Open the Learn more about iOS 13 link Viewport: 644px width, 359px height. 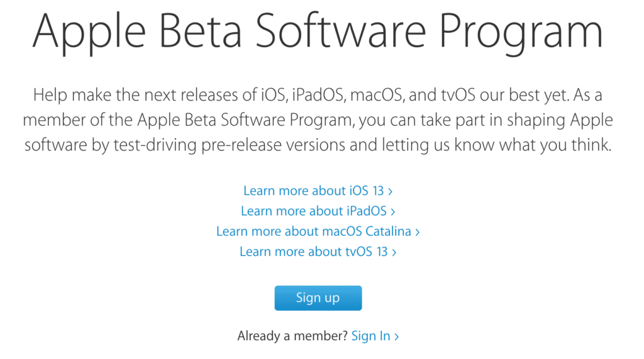point(314,191)
